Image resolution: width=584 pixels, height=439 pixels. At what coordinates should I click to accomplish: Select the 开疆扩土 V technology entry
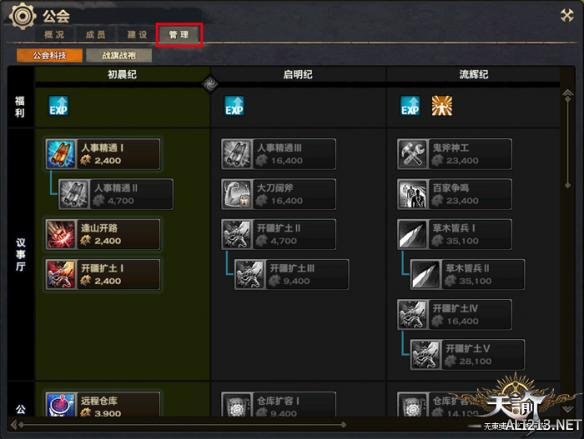pyautogui.click(x=467, y=354)
